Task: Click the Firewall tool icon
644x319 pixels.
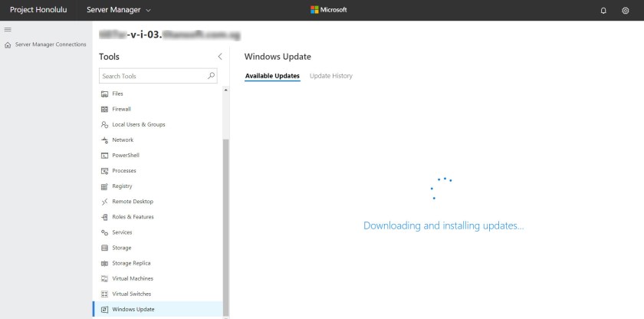Action: 105,109
